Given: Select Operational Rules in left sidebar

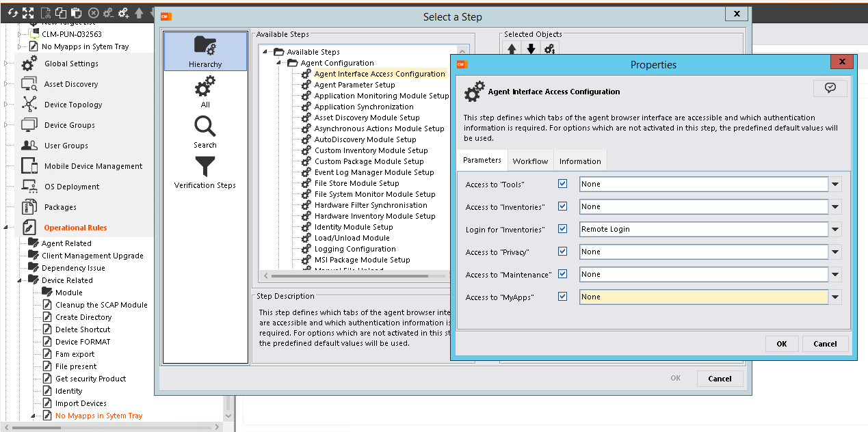Looking at the screenshot, I should (75, 228).
